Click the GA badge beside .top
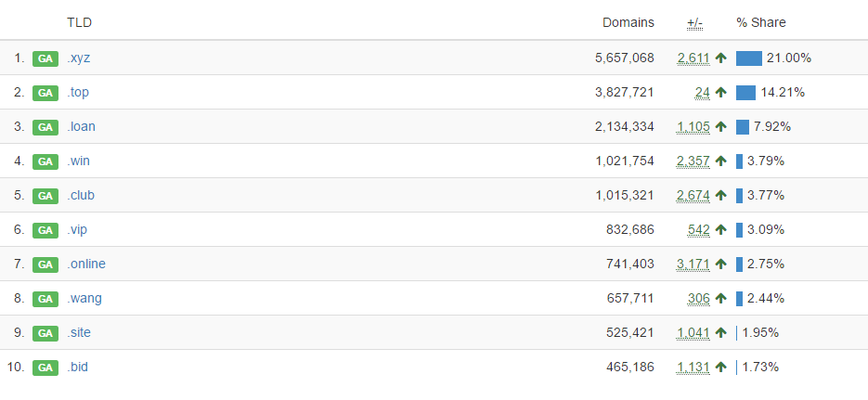The width and height of the screenshot is (868, 400). [45, 93]
